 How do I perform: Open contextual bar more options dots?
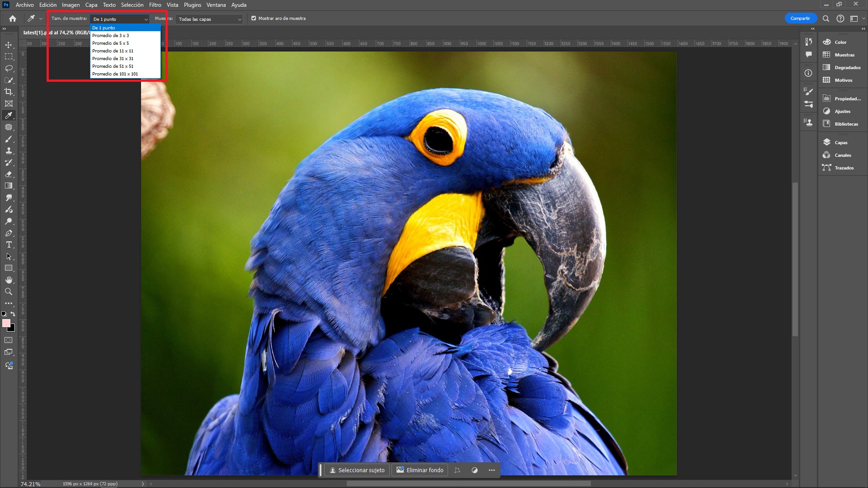pyautogui.click(x=492, y=470)
